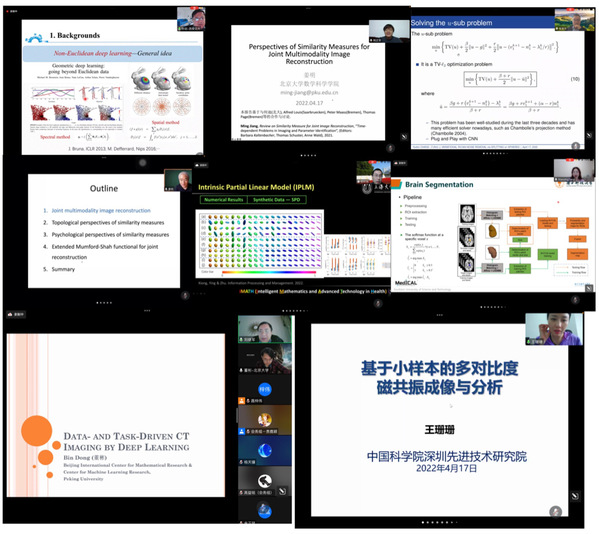
Task: Click the rainbow color bar under IPLM plot
Action: 269,272
